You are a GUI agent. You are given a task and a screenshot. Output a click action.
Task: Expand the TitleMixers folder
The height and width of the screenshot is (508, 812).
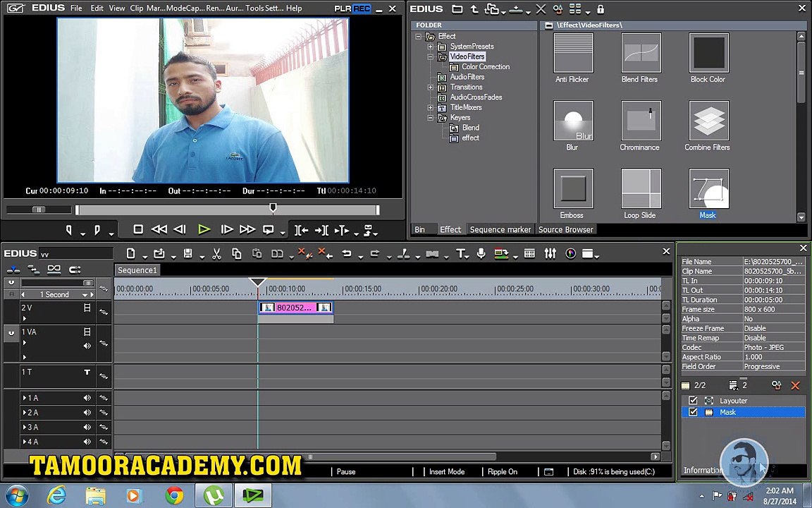pyautogui.click(x=431, y=107)
